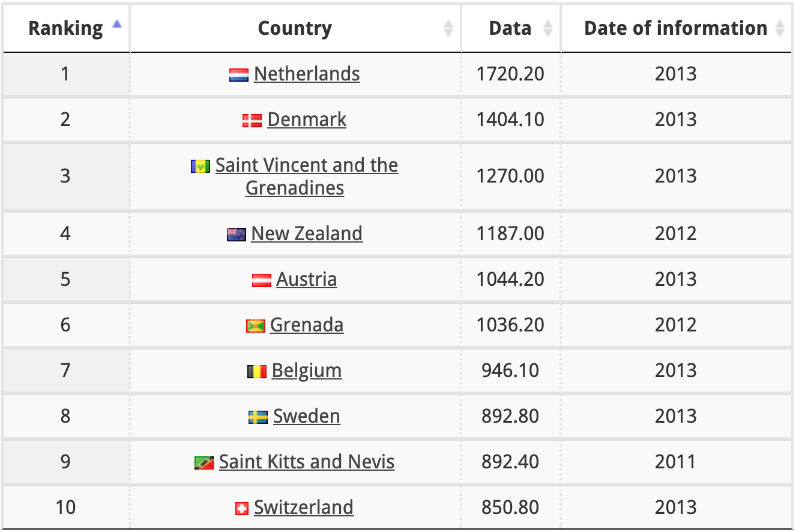Open the New Zealand link

point(307,234)
